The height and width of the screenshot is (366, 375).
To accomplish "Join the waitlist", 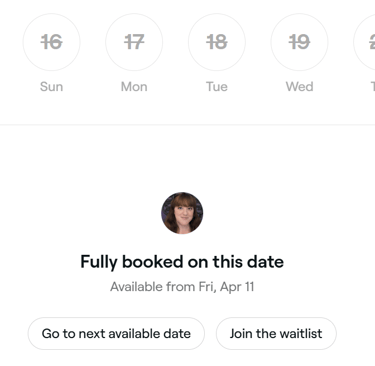I will pos(276,333).
